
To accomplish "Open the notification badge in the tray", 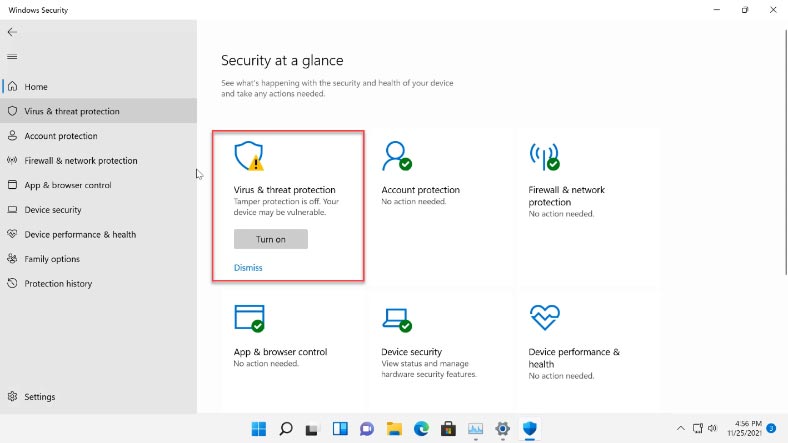I will (771, 428).
